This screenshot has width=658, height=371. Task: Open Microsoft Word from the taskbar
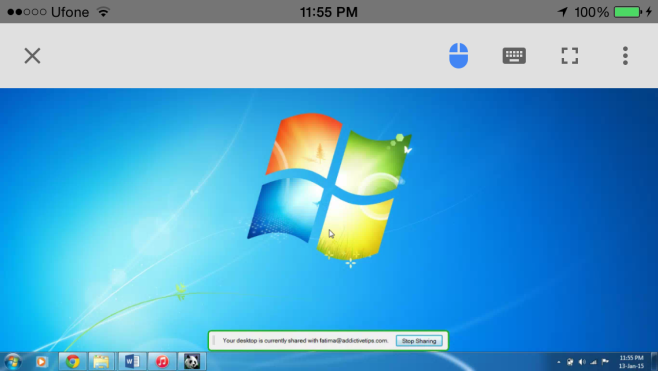click(132, 361)
